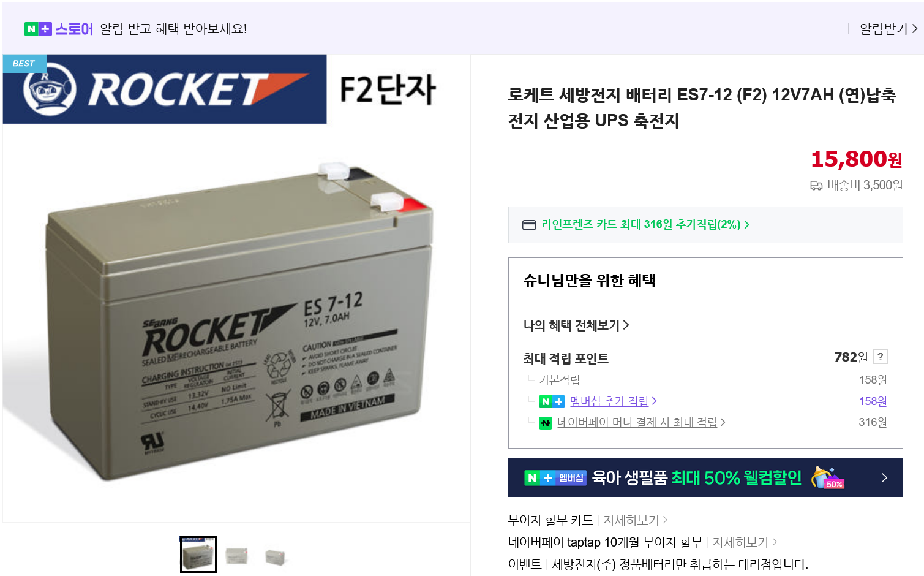Click 자세히보기 next to 무이자 할부 카드
The image size is (924, 576).
point(636,520)
